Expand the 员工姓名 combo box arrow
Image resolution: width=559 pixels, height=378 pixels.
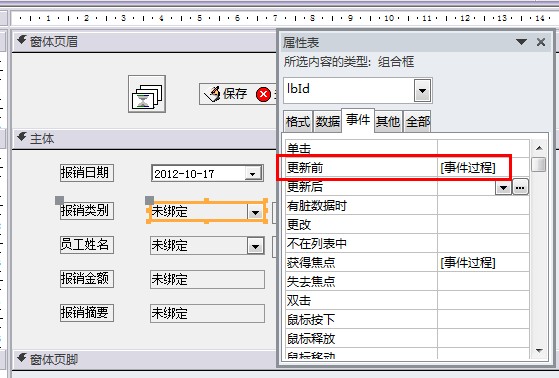[256, 246]
